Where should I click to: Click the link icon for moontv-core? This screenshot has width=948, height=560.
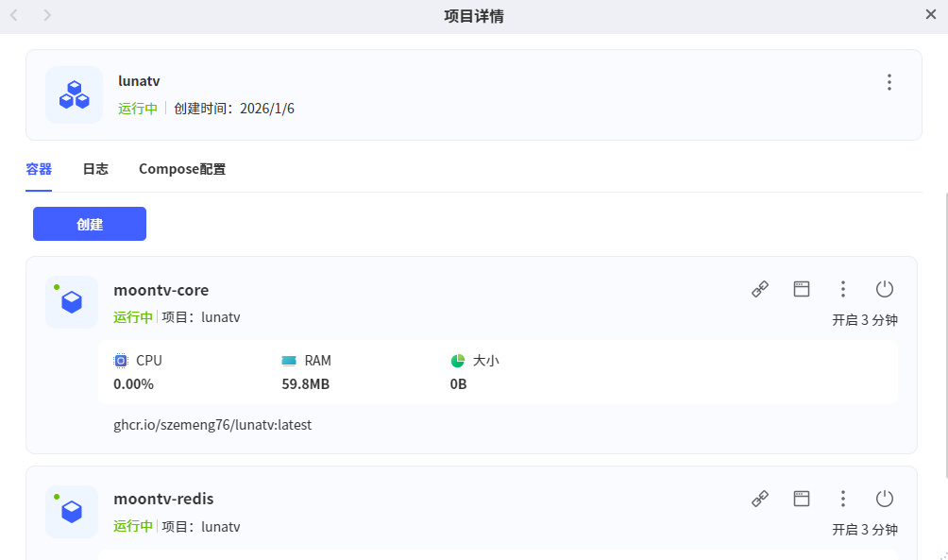coord(760,290)
